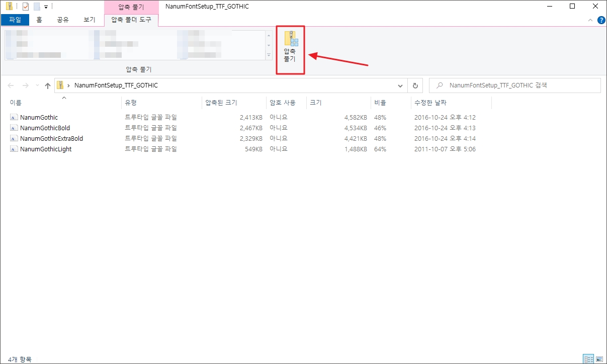This screenshot has height=364, width=607.
Task: Click the date 2011-10-07 오후 5:06
Action: coord(445,149)
